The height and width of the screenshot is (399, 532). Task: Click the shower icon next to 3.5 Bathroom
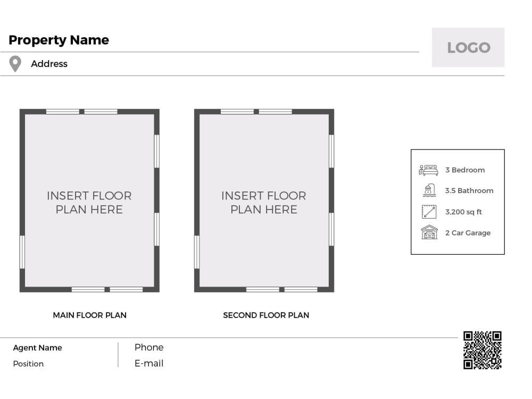(x=429, y=190)
